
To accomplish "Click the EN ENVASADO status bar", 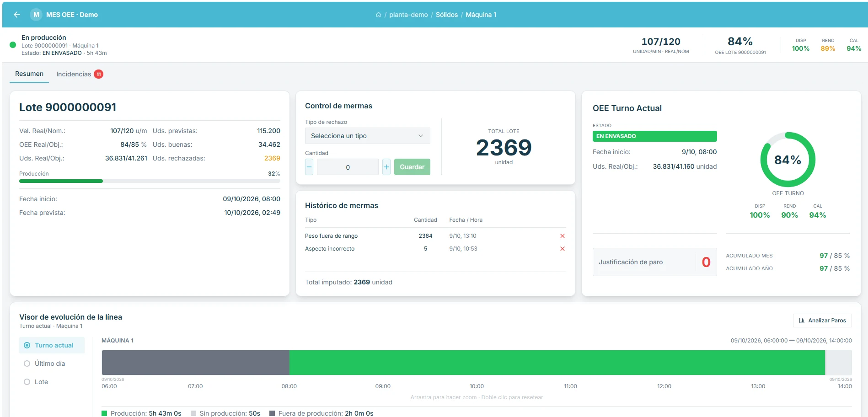I will [x=655, y=136].
